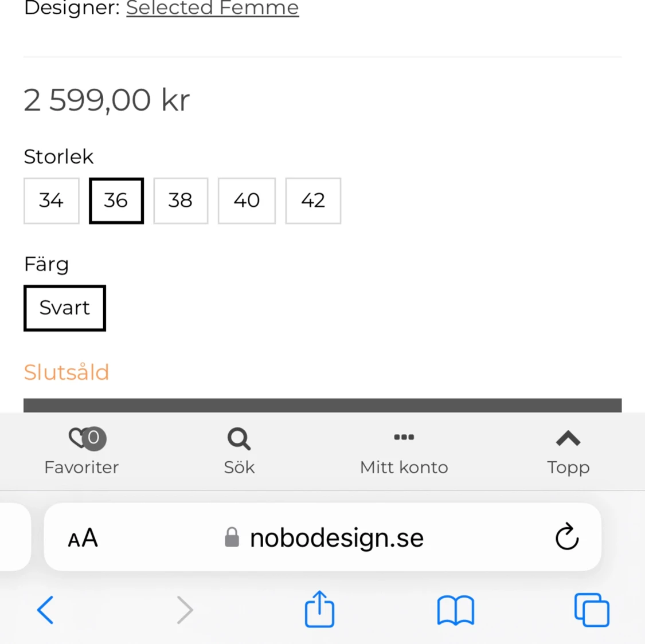Open Mitt konto via the dots icon
The image size is (645, 644).
click(404, 437)
